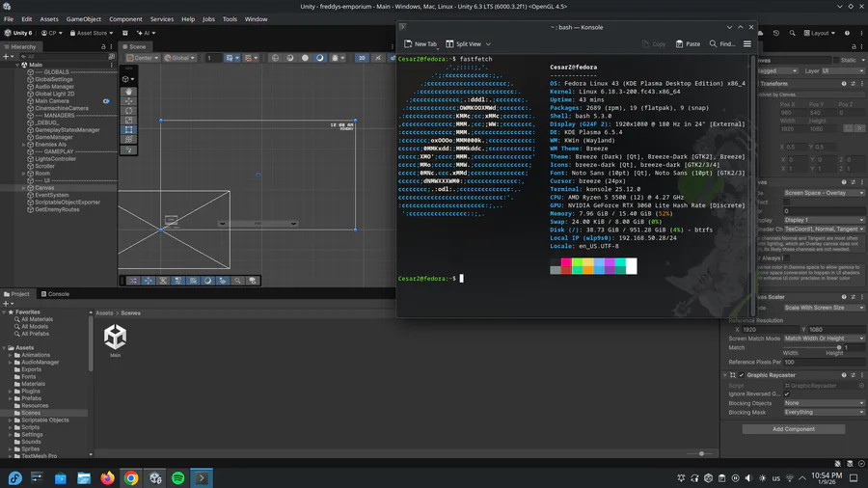Image resolution: width=868 pixels, height=488 pixels.
Task: Toggle Pixel Perfect checkbox in Canvas
Action: point(787,202)
